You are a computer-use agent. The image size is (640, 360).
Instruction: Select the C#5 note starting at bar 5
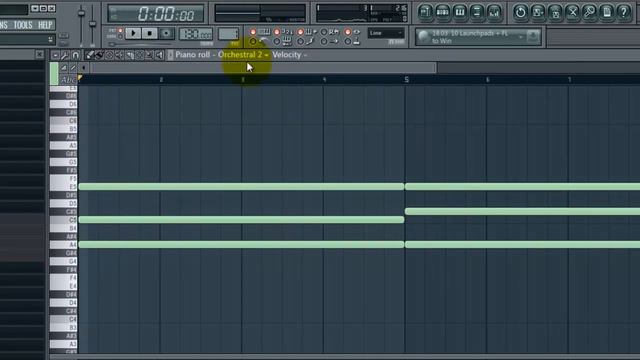pos(522,211)
